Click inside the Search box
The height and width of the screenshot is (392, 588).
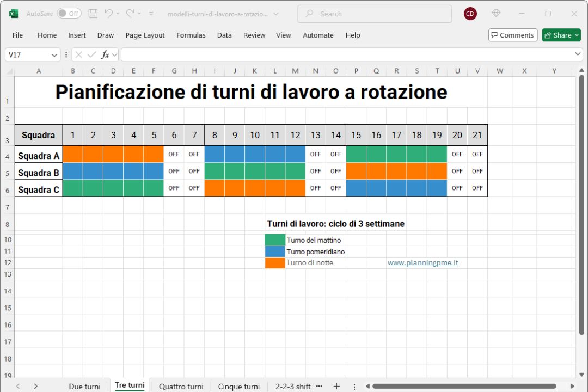[x=375, y=14]
